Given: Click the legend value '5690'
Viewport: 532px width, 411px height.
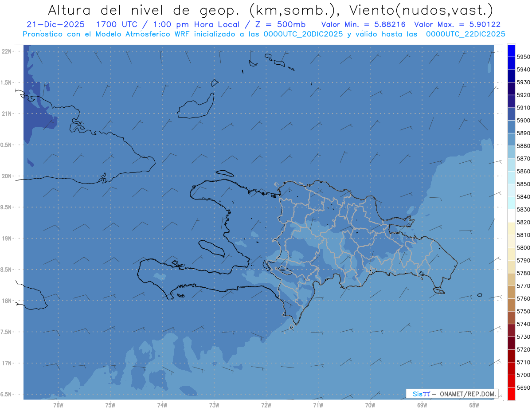Looking at the screenshot, I should (523, 388).
